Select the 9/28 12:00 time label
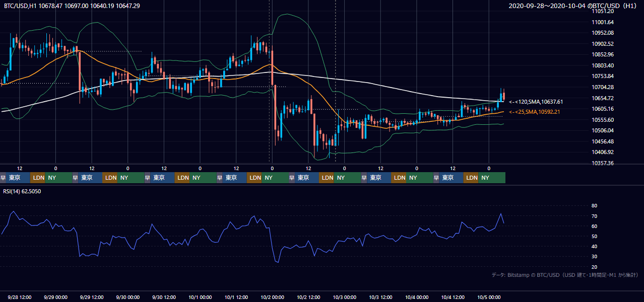This screenshot has height=302, width=644. (x=20, y=297)
